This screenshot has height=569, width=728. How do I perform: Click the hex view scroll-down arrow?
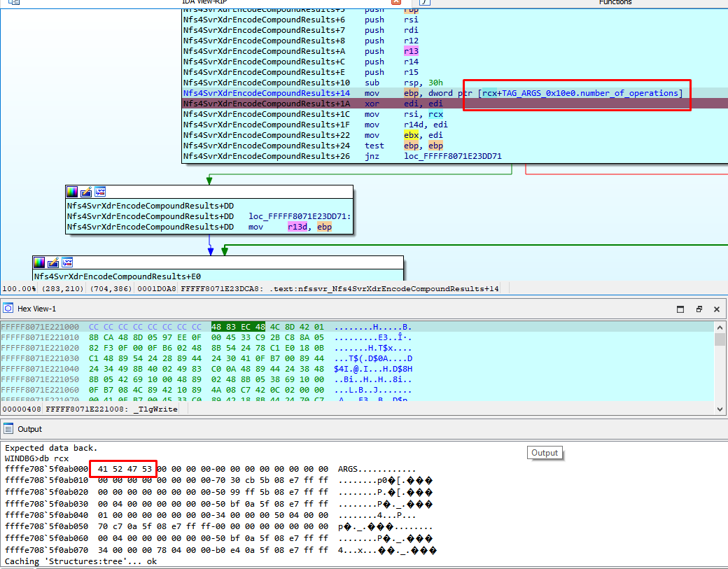720,409
